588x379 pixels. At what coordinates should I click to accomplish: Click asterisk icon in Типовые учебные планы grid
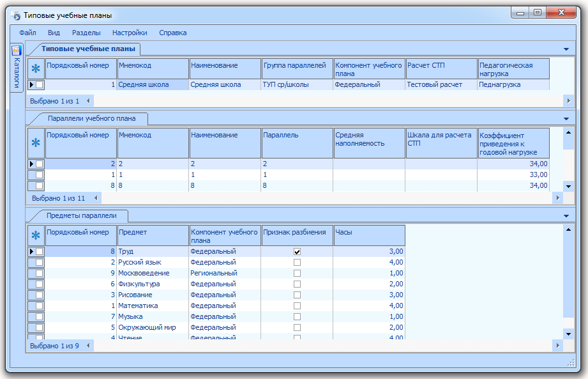36,68
